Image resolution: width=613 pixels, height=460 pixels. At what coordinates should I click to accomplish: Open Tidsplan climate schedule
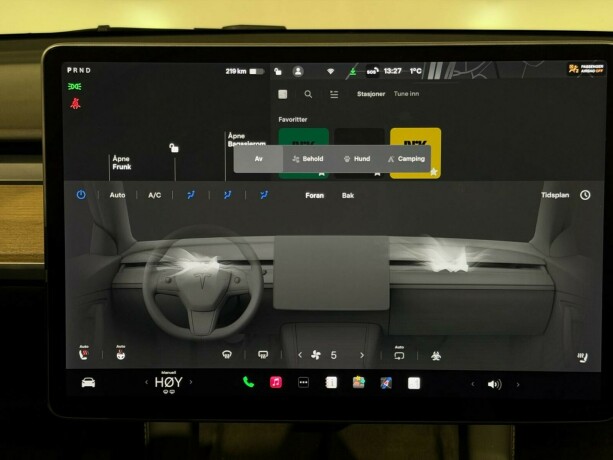click(x=555, y=195)
